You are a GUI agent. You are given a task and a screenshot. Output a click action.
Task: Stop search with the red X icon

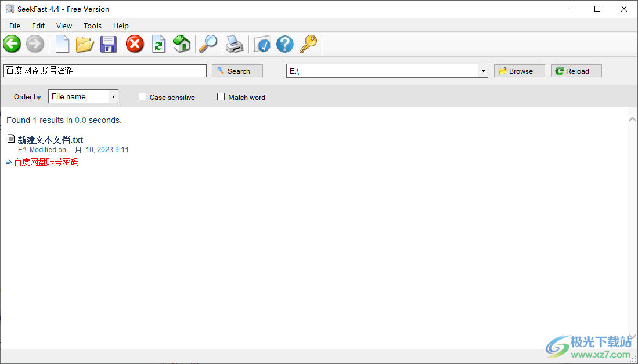tap(135, 44)
